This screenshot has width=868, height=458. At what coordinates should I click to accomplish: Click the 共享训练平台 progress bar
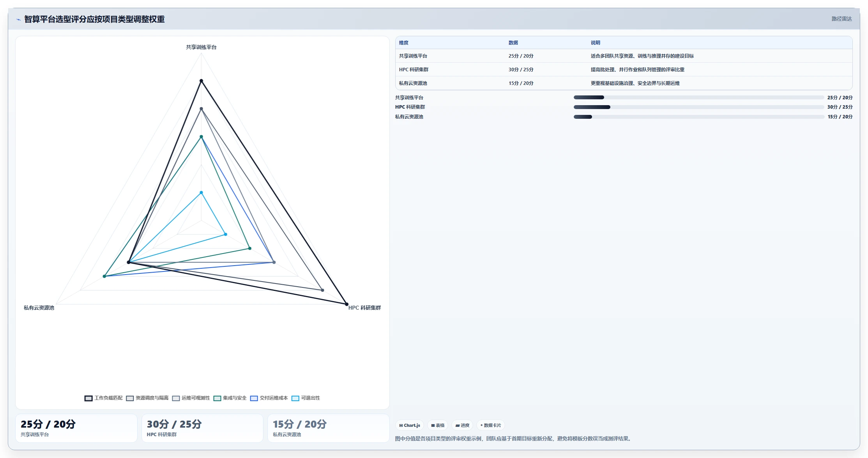tap(699, 97)
